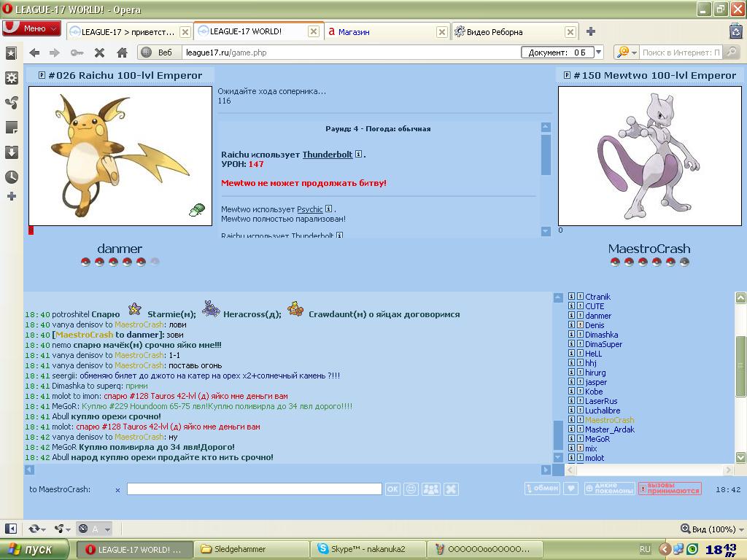The width and height of the screenshot is (747, 560).
Task: Close the Видео Реборна tab
Action: click(x=570, y=32)
